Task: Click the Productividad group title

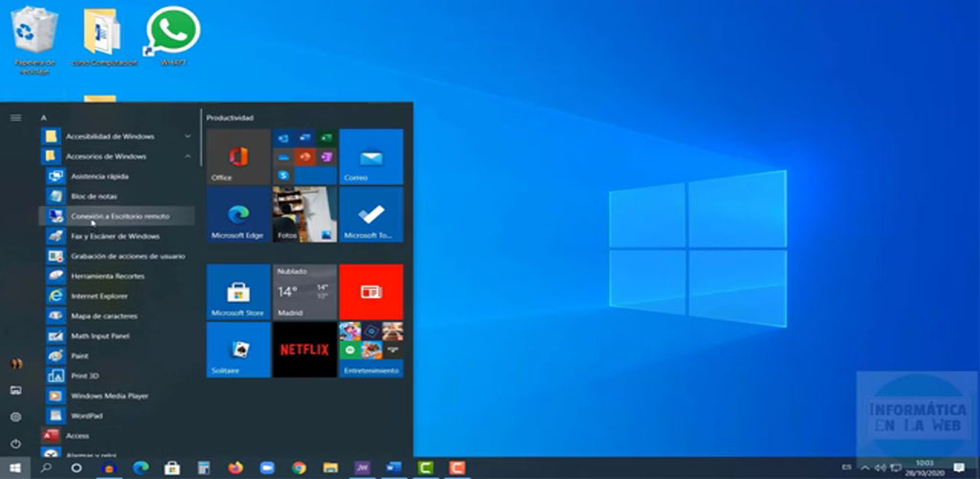Action: point(230,118)
